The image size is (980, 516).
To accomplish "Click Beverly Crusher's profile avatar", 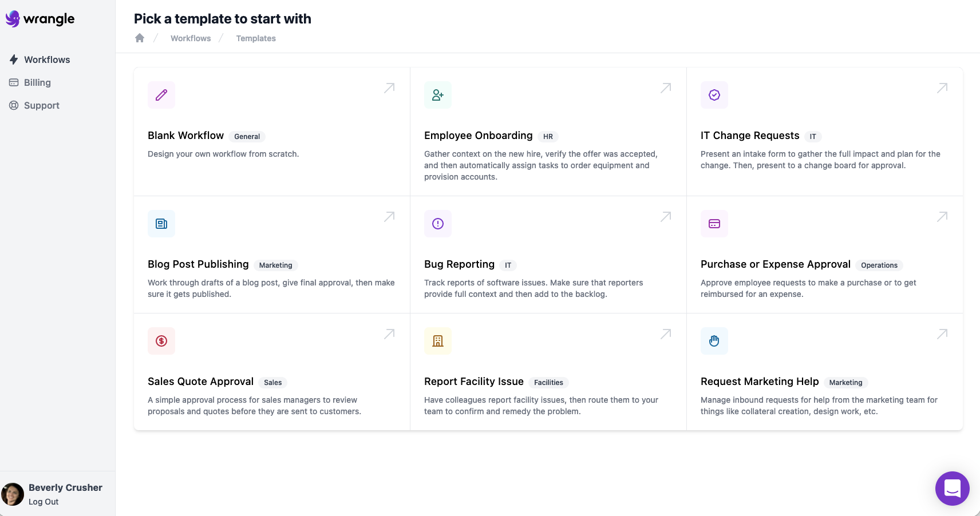I will 13,494.
